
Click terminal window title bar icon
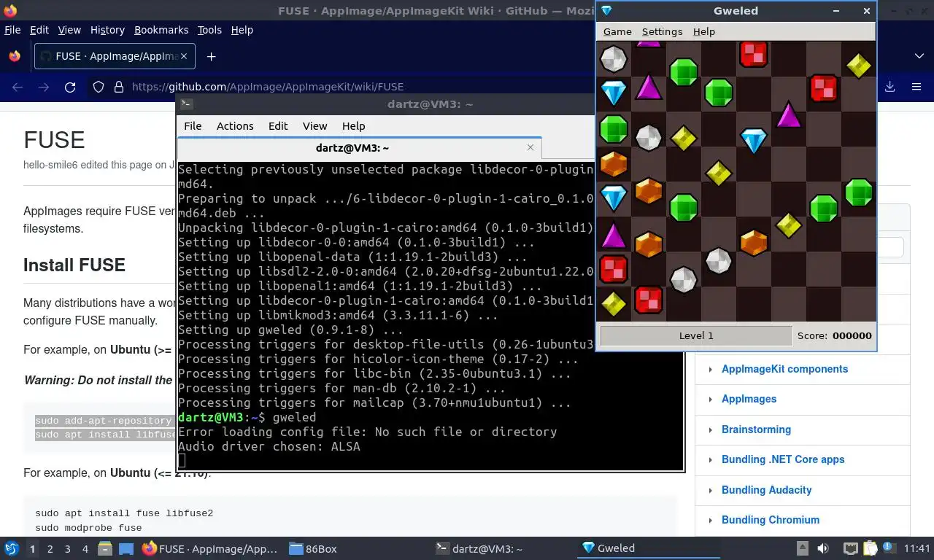click(x=186, y=104)
